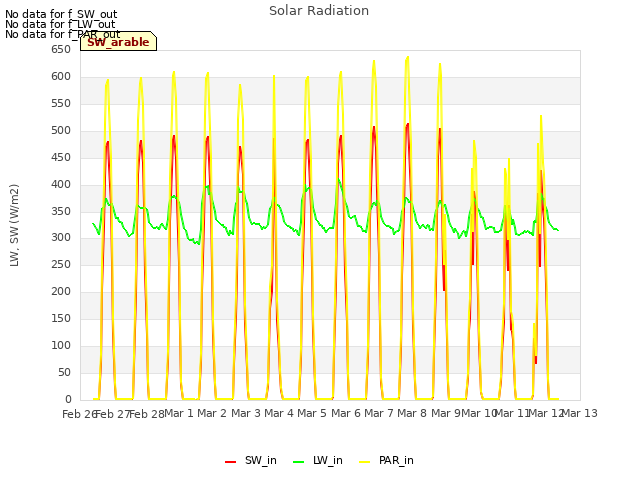The image size is (640, 480).
Task: Click the highest PAR_in peak near Mar 8
Action: [408, 57]
